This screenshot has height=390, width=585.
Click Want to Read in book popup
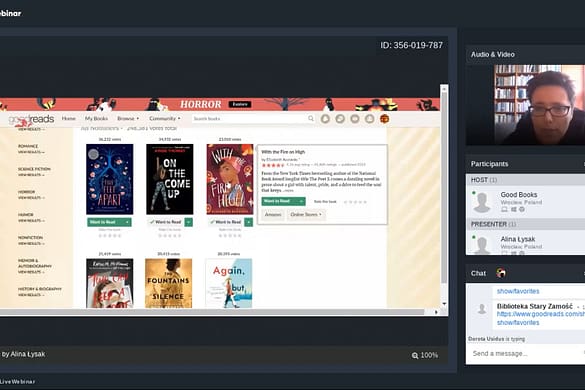point(279,201)
